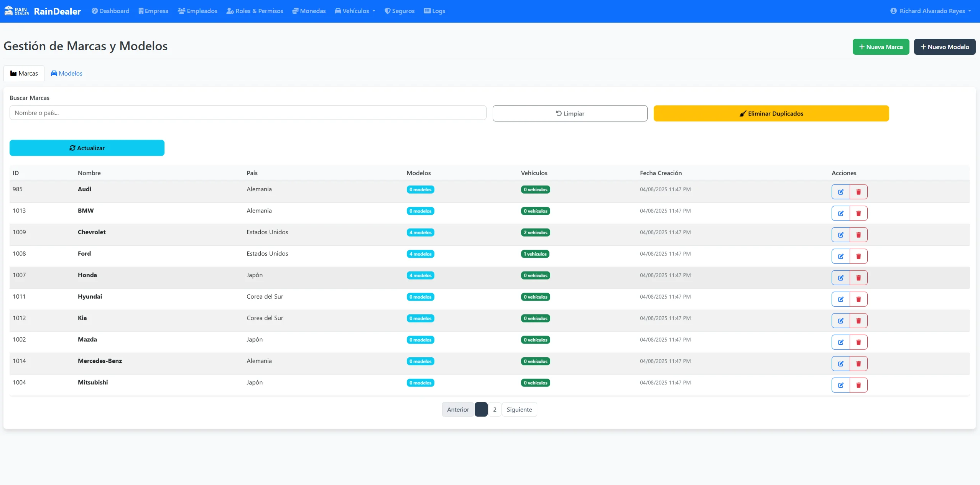
Task: Click the 4 modelos badge for Ford
Action: point(420,254)
